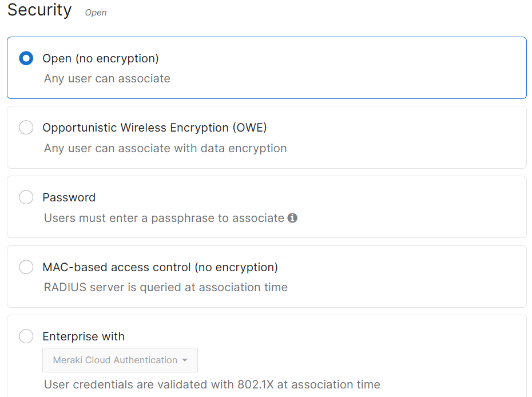Click the 'RADIUS server is queried' description
The height and width of the screenshot is (397, 532).
166,287
